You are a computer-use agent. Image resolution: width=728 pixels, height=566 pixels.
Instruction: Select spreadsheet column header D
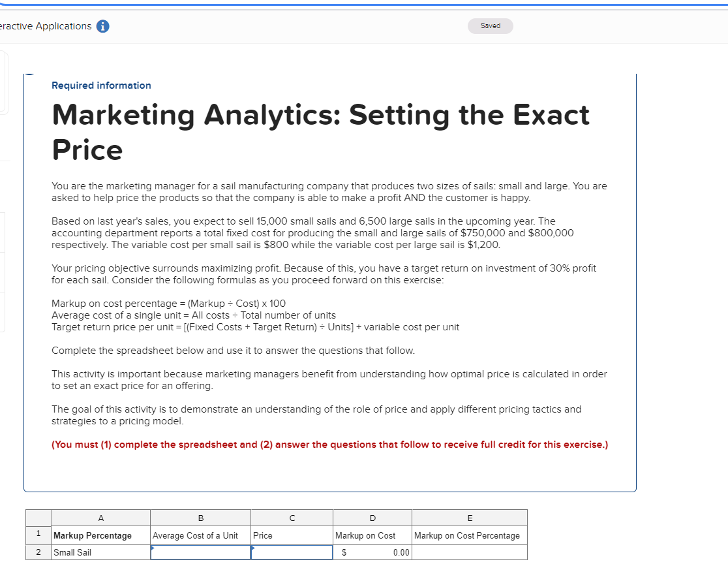pos(372,518)
